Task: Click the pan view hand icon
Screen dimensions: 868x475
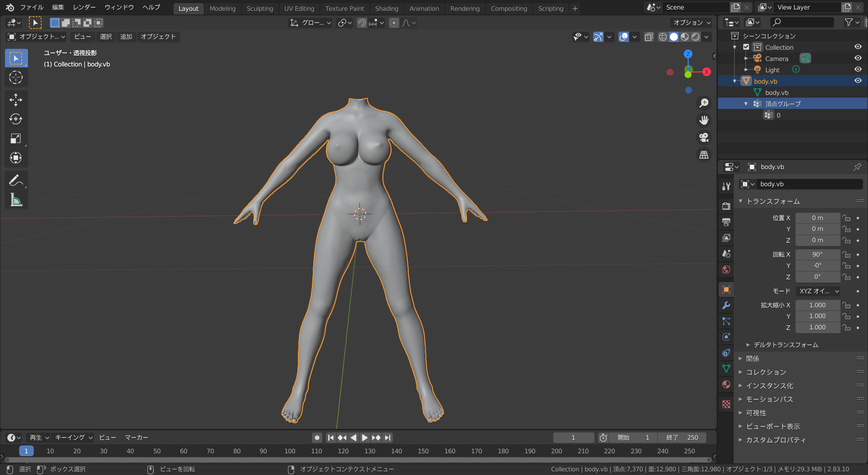Action: click(704, 120)
